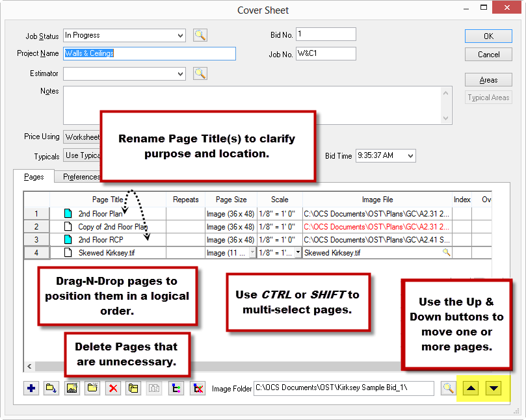Click the magnifier next to Estimator
Viewport: 526px width, 420px height.
coord(200,73)
